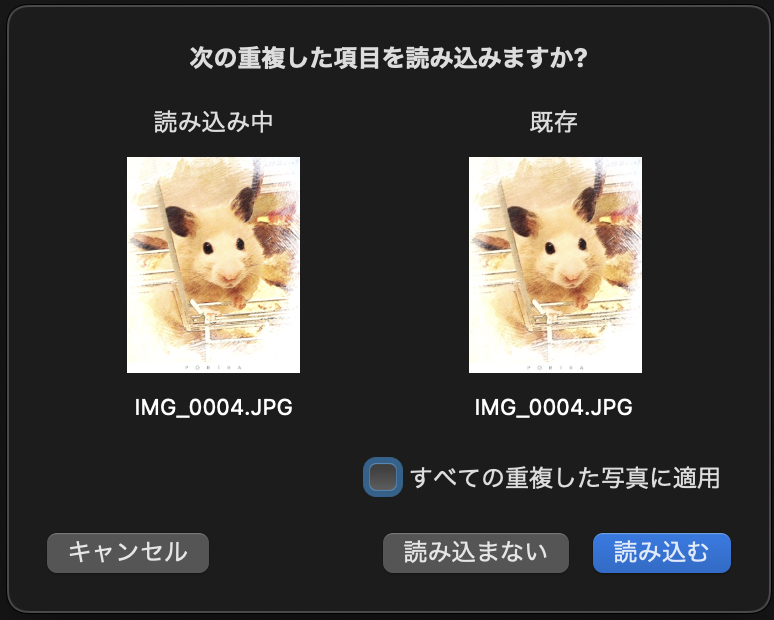Image resolution: width=774 pixels, height=620 pixels.
Task: Click the PORTRA watermark on the existing thumbnail
Action: [x=555, y=367]
